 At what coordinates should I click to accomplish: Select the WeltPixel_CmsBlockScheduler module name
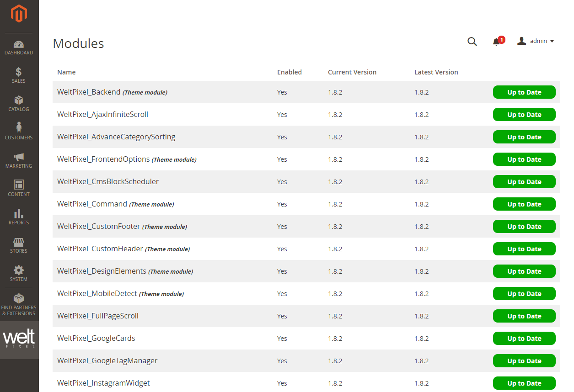(108, 181)
